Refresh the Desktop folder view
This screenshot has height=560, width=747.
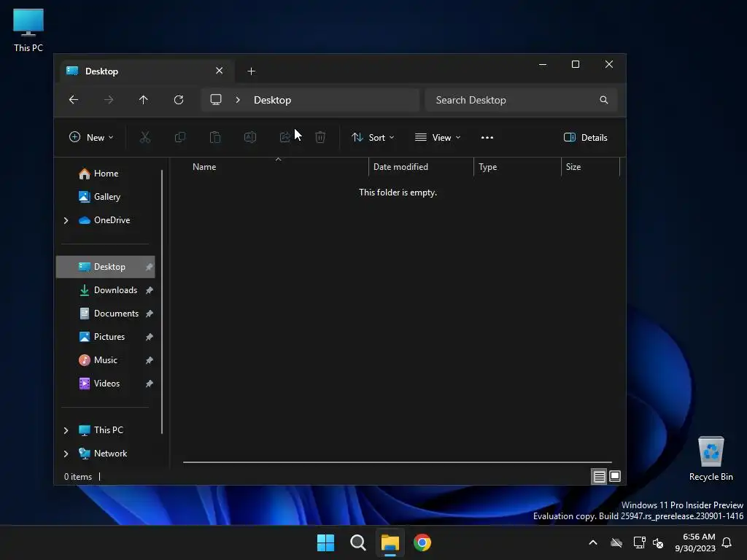(x=179, y=99)
